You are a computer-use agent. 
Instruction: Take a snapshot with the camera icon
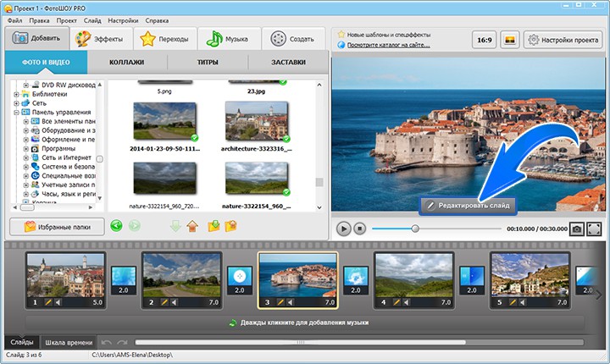(577, 229)
